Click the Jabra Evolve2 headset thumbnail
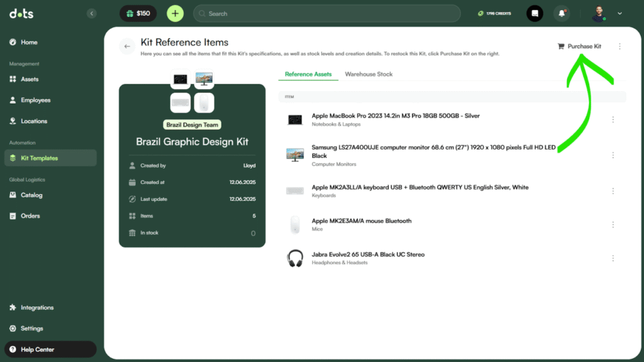644x362 pixels. (x=294, y=258)
